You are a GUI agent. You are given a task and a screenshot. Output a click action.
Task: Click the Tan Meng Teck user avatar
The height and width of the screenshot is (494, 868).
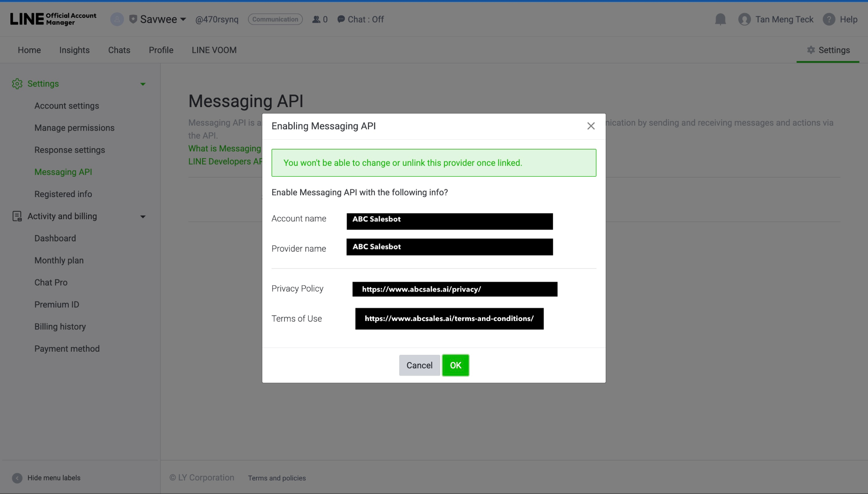pyautogui.click(x=744, y=19)
